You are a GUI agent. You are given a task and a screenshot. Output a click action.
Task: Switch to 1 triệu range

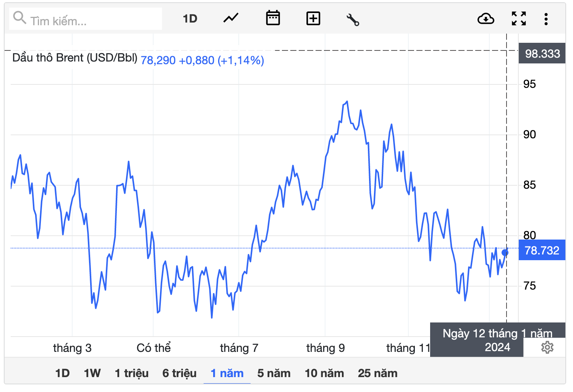[132, 373]
